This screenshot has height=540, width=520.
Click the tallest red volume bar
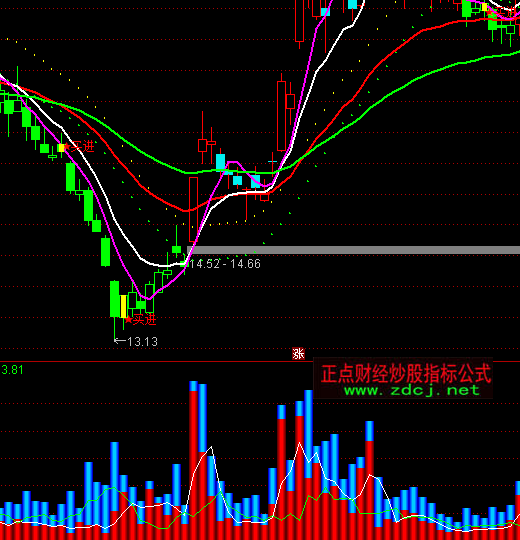click(194, 465)
